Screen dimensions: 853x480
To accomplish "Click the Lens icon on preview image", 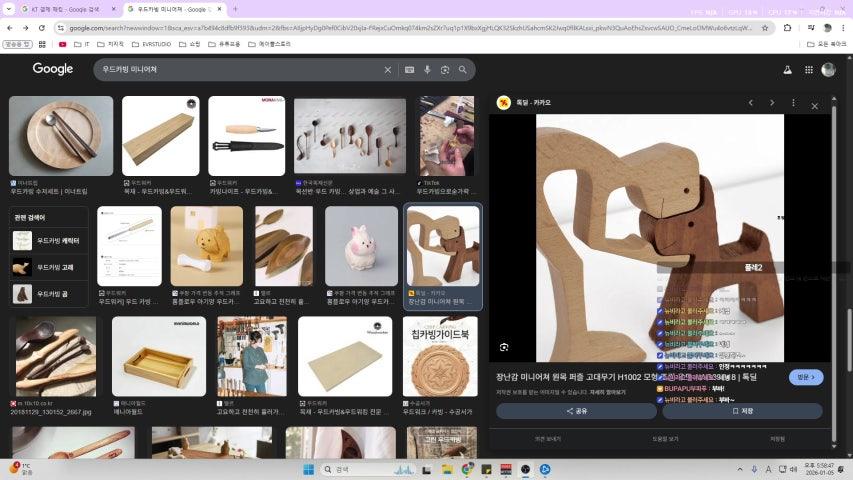I will 504,347.
